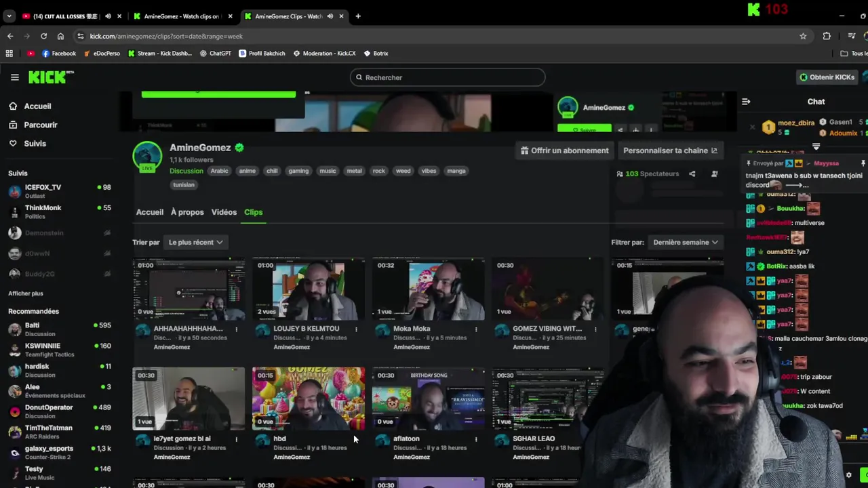Play the hbd clip thumbnail

click(x=309, y=399)
